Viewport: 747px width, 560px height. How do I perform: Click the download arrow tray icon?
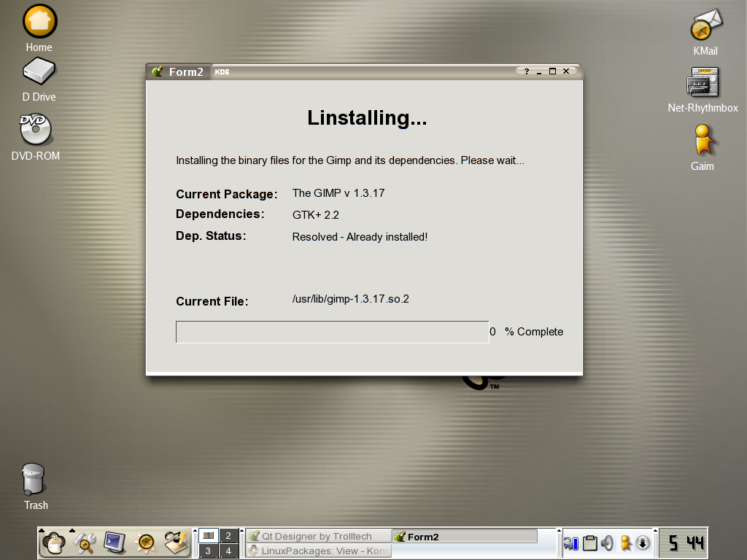(x=643, y=542)
